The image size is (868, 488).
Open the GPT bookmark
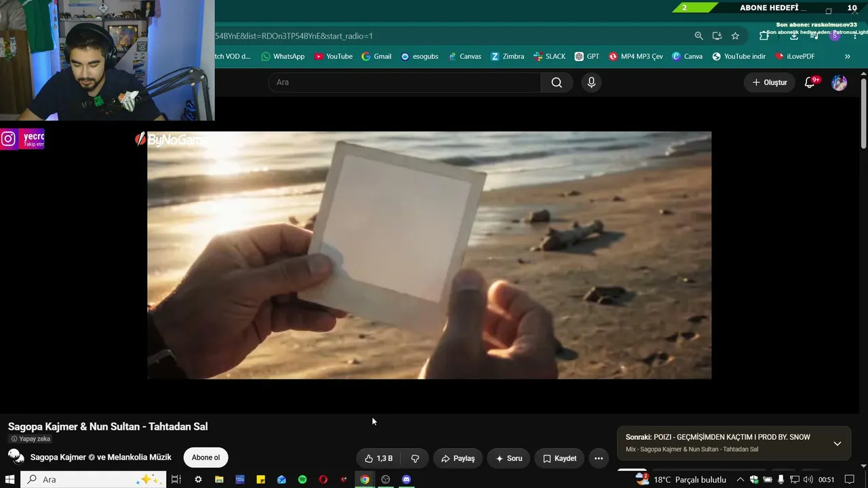(587, 56)
